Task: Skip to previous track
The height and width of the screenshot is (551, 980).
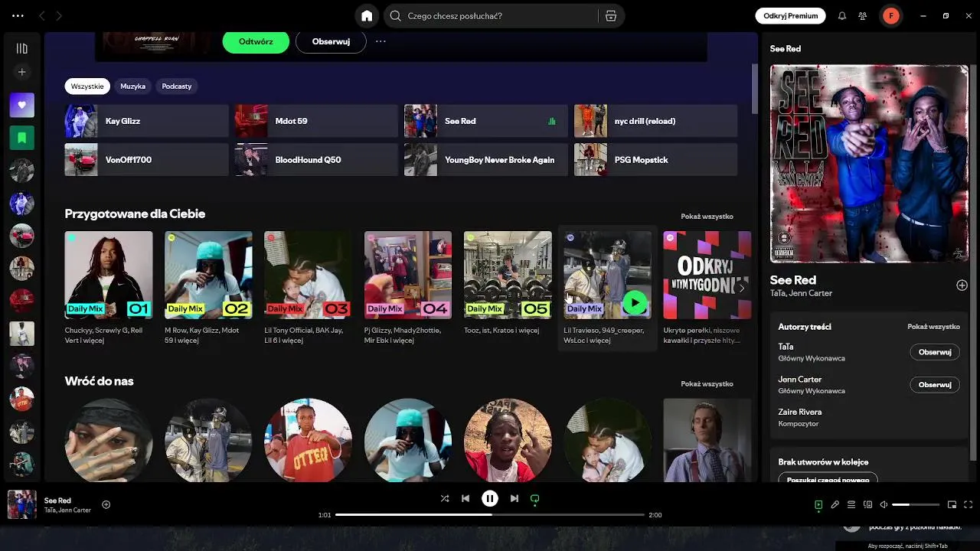Action: coord(465,498)
